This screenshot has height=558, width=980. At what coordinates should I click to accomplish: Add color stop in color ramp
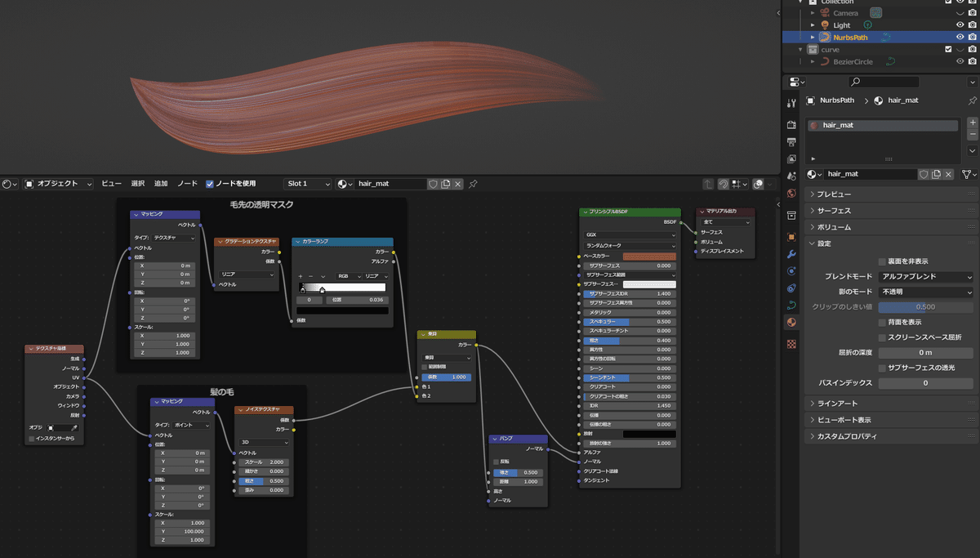[301, 276]
